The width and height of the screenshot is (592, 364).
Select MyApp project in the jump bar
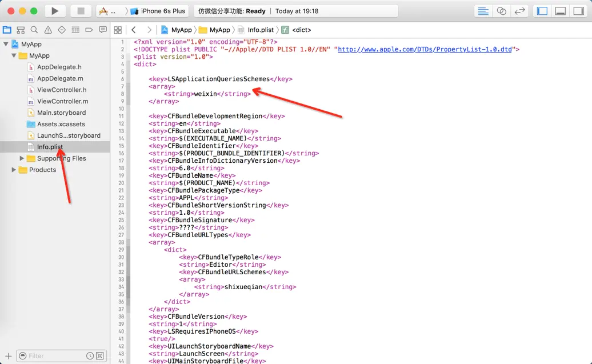177,30
